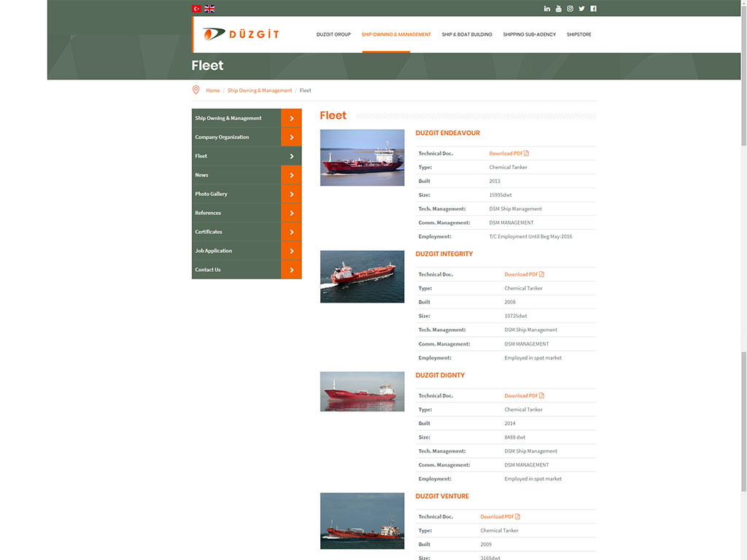
Task: Open References sidebar item
Action: [x=236, y=213]
